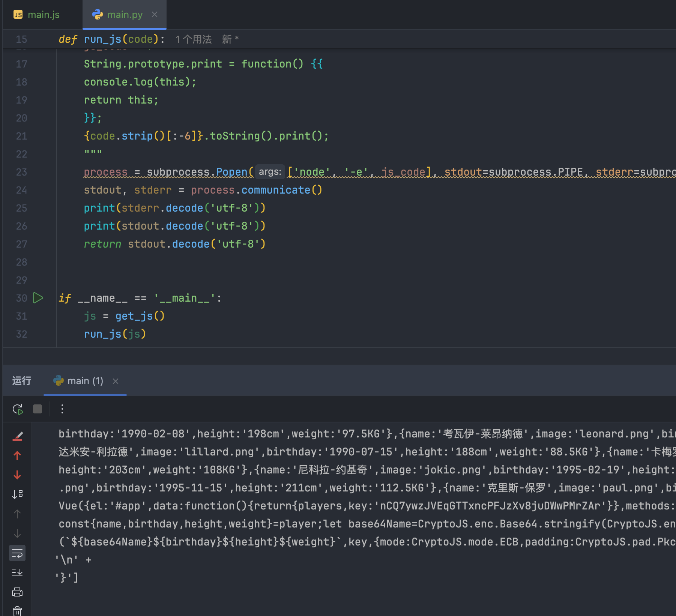Screen dimensions: 676x616
Task: Rerun the main script
Action: point(18,409)
